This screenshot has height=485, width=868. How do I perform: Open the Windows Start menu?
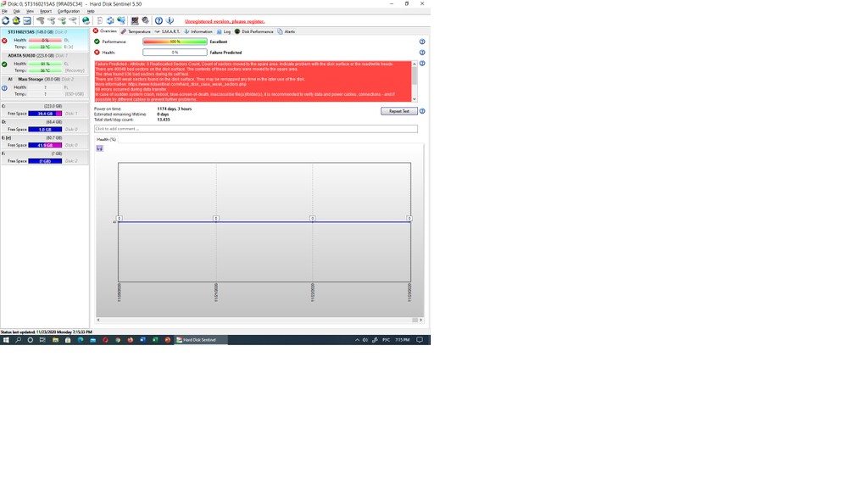[x=6, y=340]
